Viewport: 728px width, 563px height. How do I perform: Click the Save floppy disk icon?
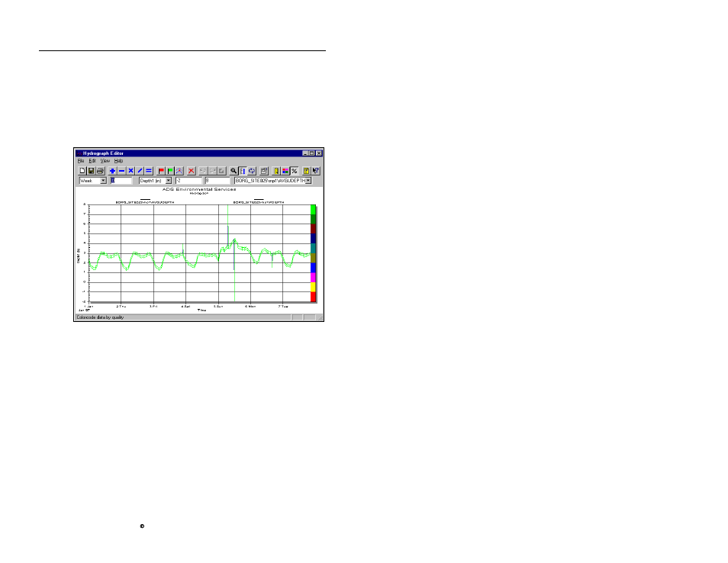click(91, 171)
